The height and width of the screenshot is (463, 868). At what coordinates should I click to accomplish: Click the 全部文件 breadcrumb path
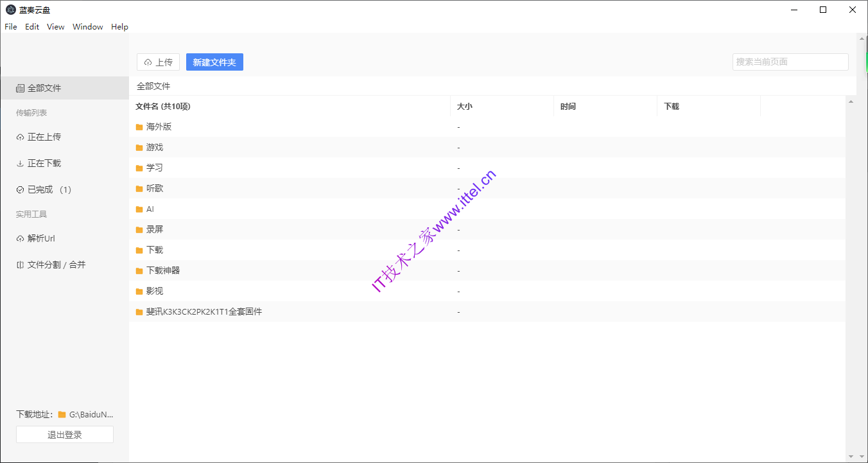point(153,86)
